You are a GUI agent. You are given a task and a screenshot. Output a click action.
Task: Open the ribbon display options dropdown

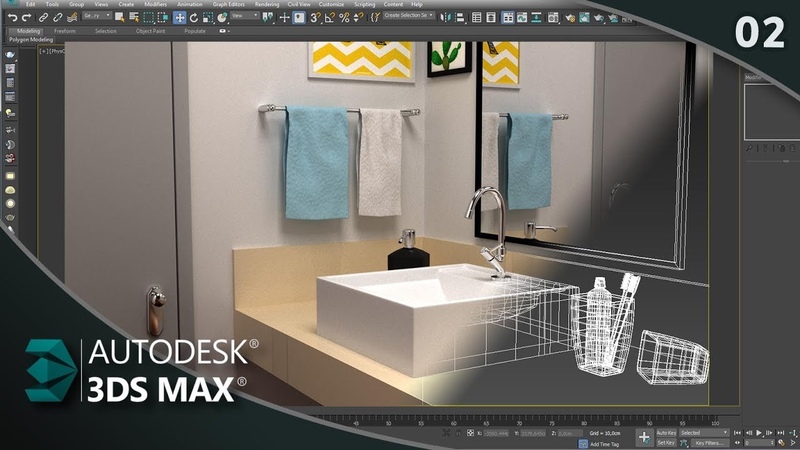click(x=224, y=31)
